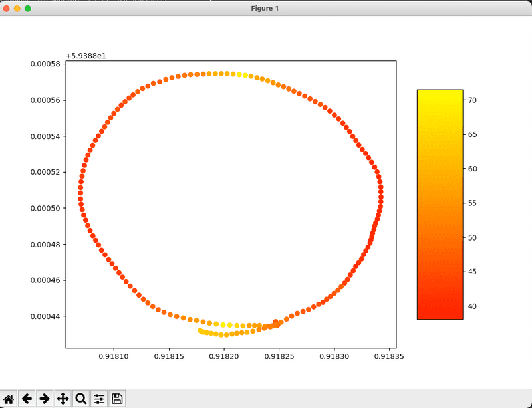The height and width of the screenshot is (408, 532).
Task: Close the Figure 1 window
Action: [x=7, y=8]
